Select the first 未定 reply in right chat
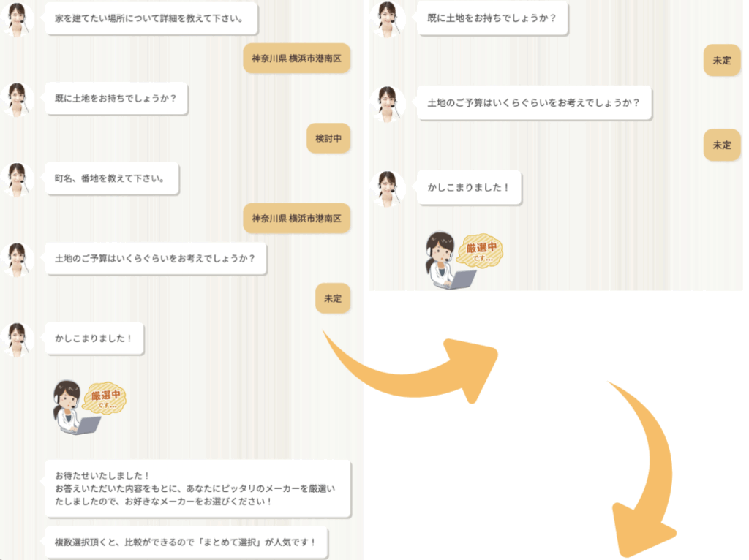Viewport: 749px width, 560px height. (722, 60)
